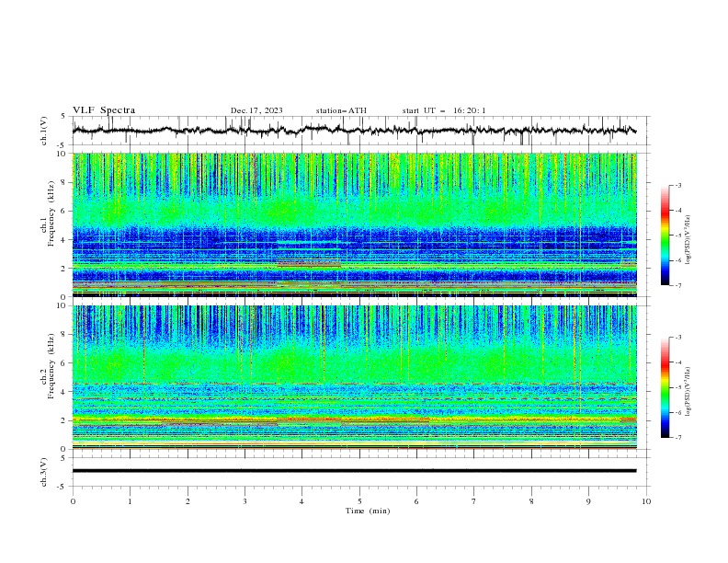Click the ch.2 "Frequency (kHz)" axis label

[x=51, y=366]
